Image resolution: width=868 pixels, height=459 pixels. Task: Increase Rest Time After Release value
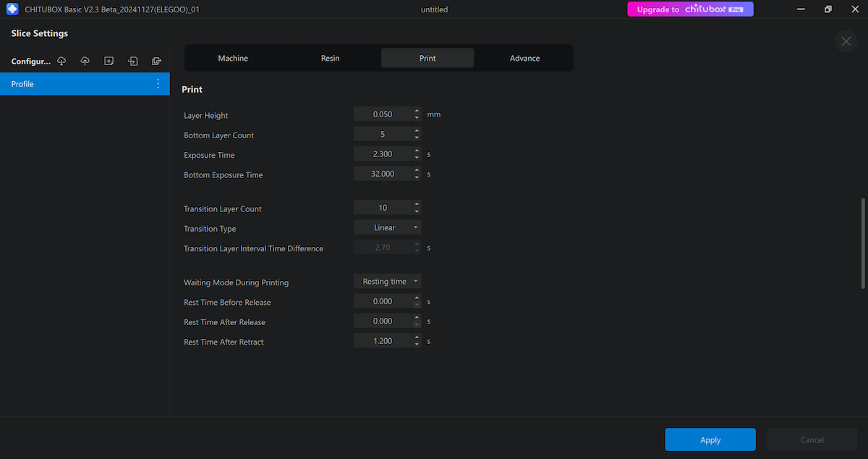[x=417, y=317]
